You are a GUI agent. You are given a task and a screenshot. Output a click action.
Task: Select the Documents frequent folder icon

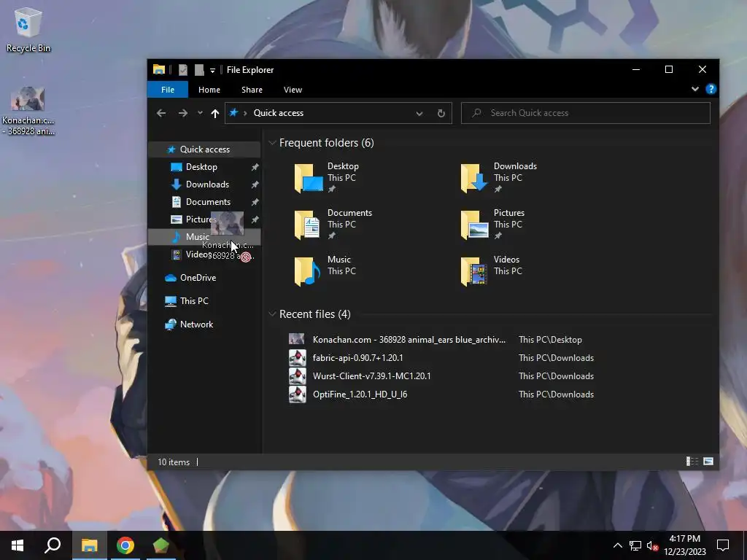coord(307,225)
